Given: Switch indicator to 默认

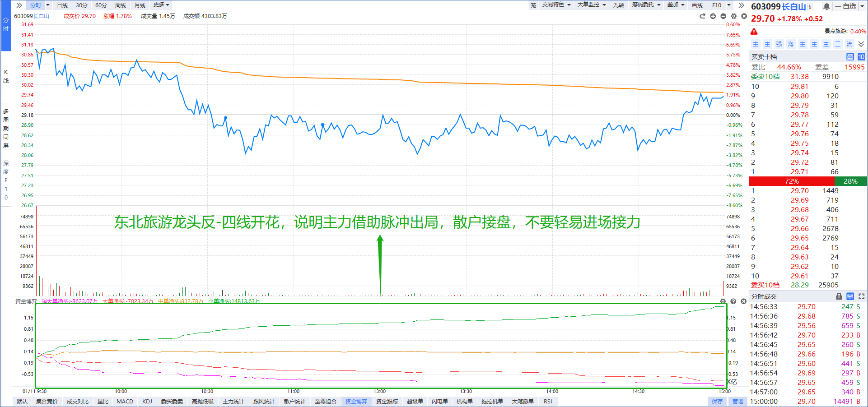Looking at the screenshot, I should pos(22,402).
